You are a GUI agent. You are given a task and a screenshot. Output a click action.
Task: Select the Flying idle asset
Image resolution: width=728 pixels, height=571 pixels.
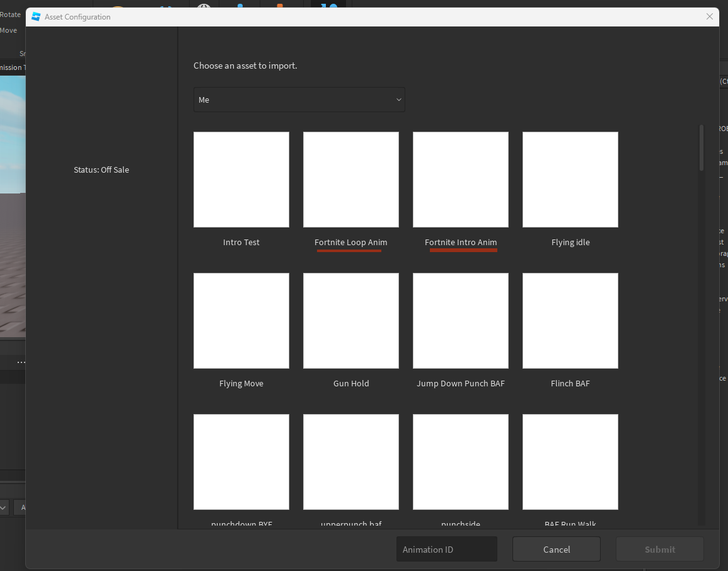(570, 179)
